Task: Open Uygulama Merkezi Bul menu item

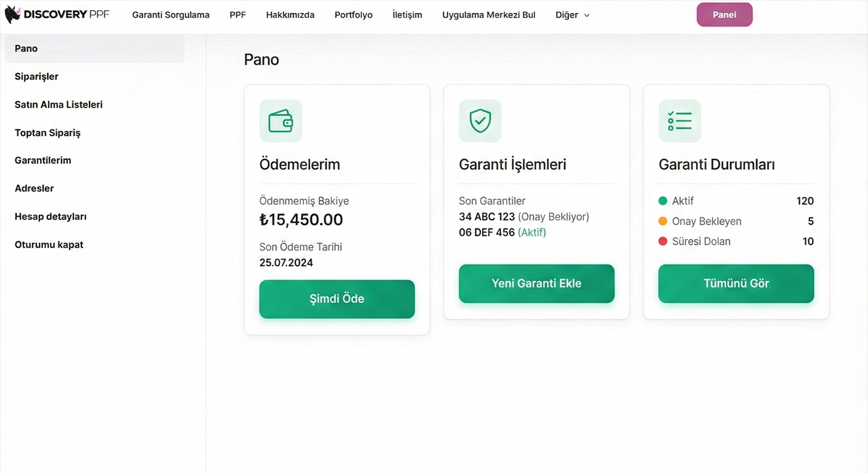Action: click(x=488, y=15)
